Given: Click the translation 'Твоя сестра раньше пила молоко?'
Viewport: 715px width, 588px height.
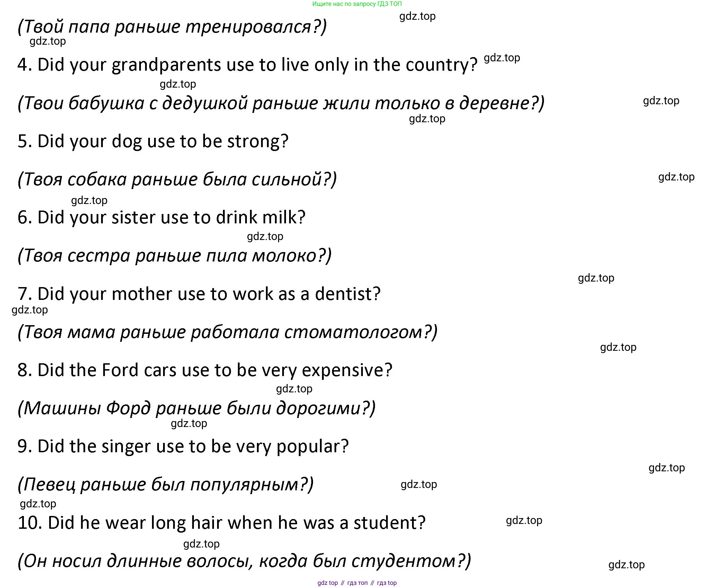Looking at the screenshot, I should (x=174, y=256).
